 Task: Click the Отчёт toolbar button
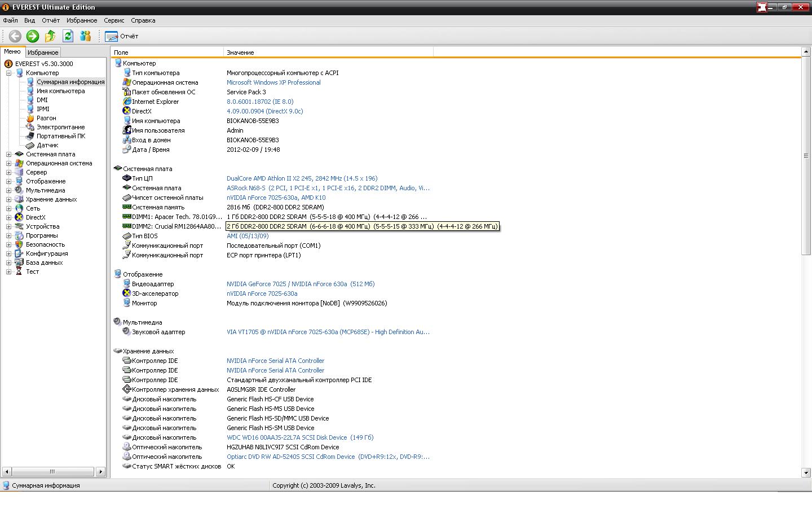[122, 36]
